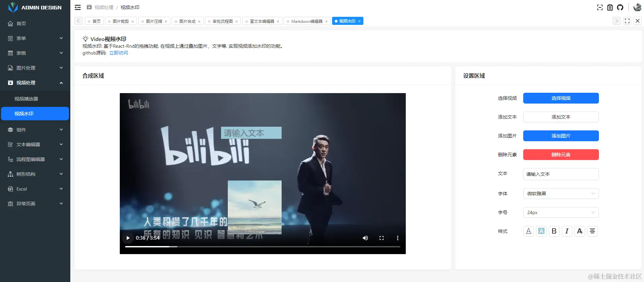Open 视频播放器 in the sidebar
This screenshot has height=282, width=644.
(x=35, y=99)
